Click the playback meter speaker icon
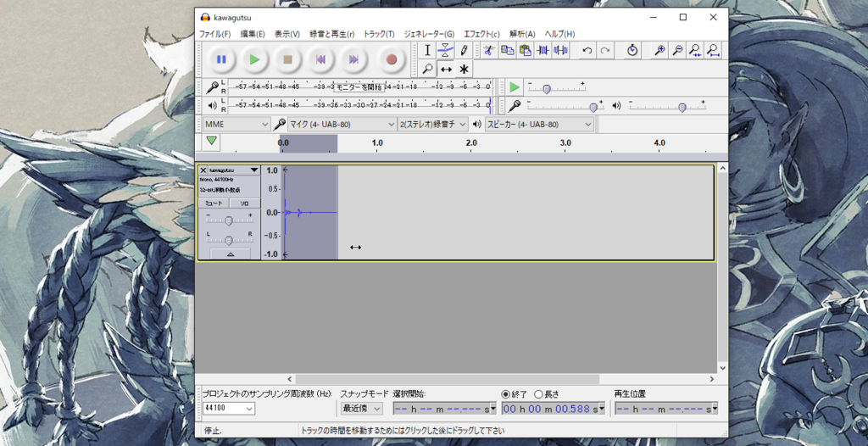This screenshot has height=446, width=868. 212,105
